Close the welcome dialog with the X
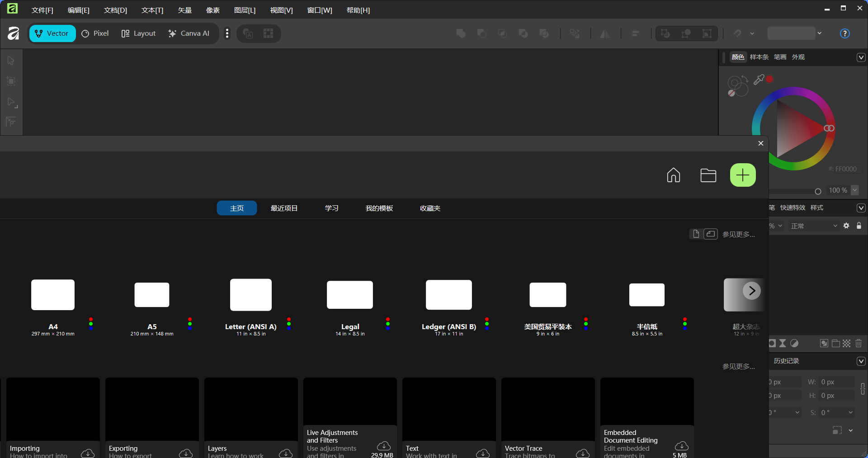This screenshot has height=458, width=868. pos(761,143)
